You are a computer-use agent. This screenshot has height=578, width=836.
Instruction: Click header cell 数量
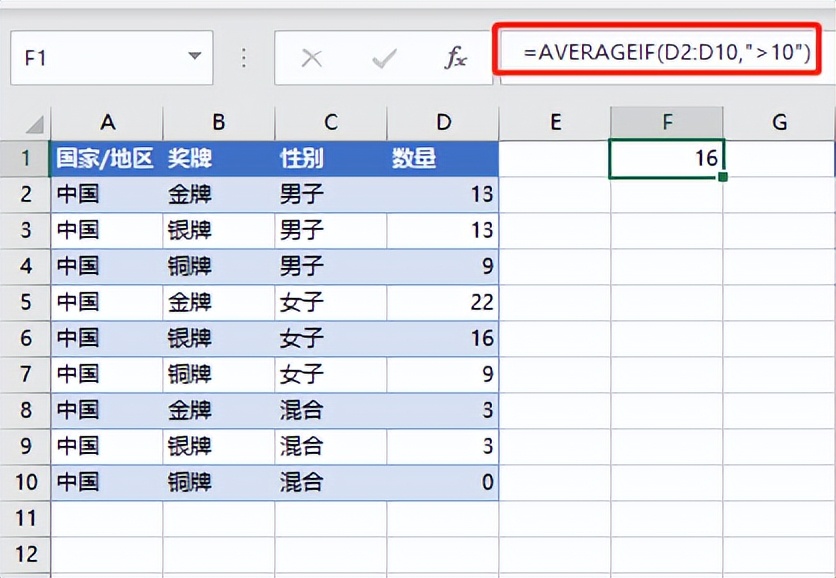pos(443,158)
